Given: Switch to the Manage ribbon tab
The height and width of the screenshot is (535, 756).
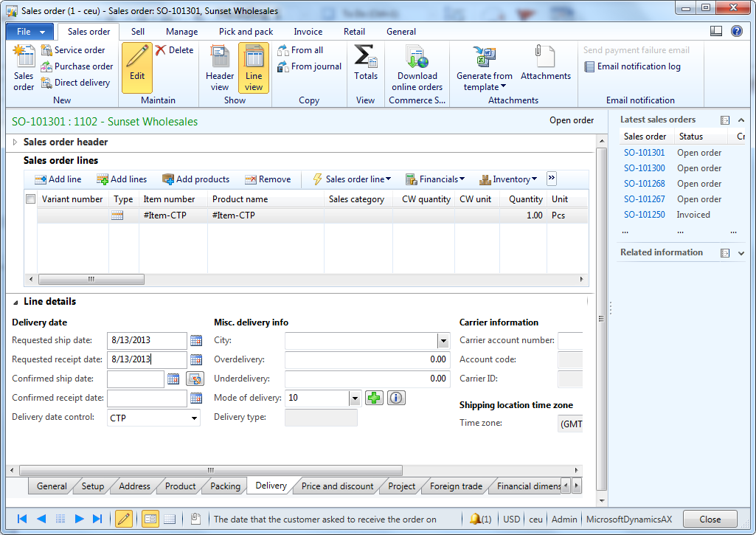Looking at the screenshot, I should coord(181,32).
